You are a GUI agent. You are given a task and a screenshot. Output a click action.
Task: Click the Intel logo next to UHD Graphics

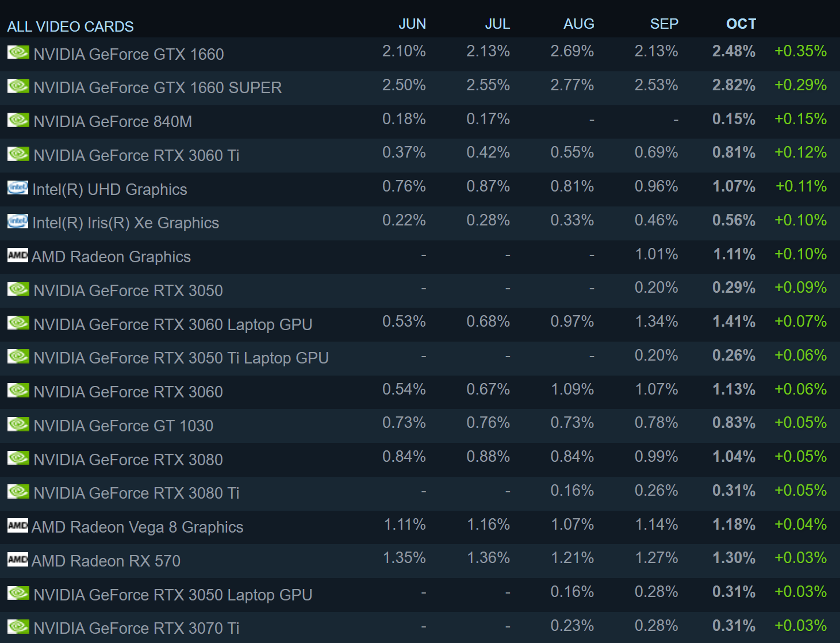pyautogui.click(x=18, y=188)
